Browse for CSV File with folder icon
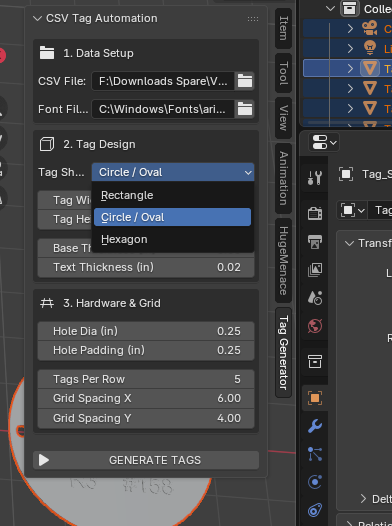This screenshot has height=526, width=392. tap(245, 81)
